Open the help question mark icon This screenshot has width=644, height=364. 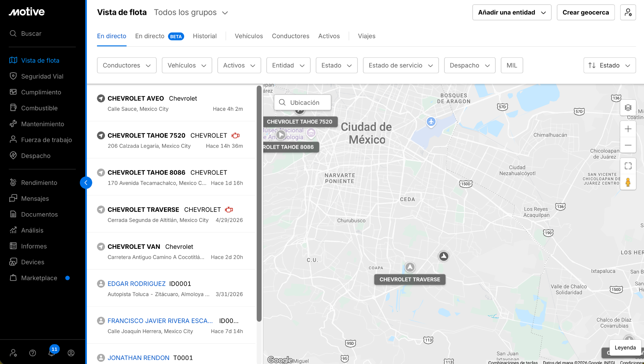[33, 353]
